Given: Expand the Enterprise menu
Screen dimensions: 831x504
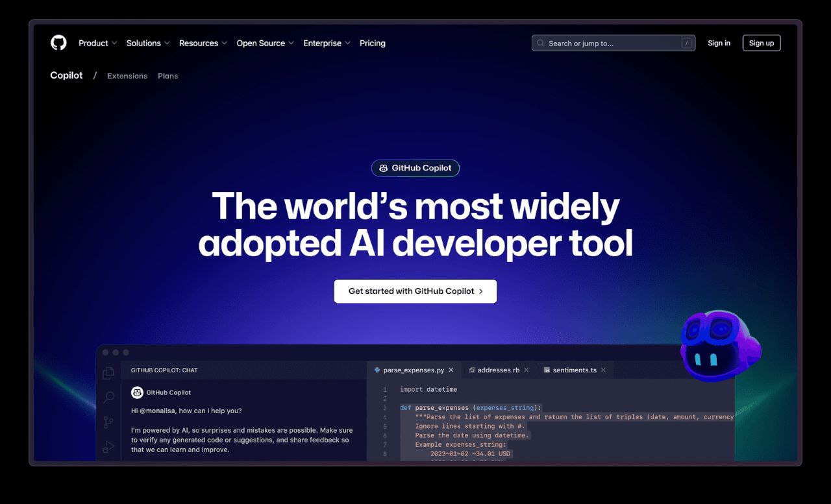Looking at the screenshot, I should click(327, 43).
